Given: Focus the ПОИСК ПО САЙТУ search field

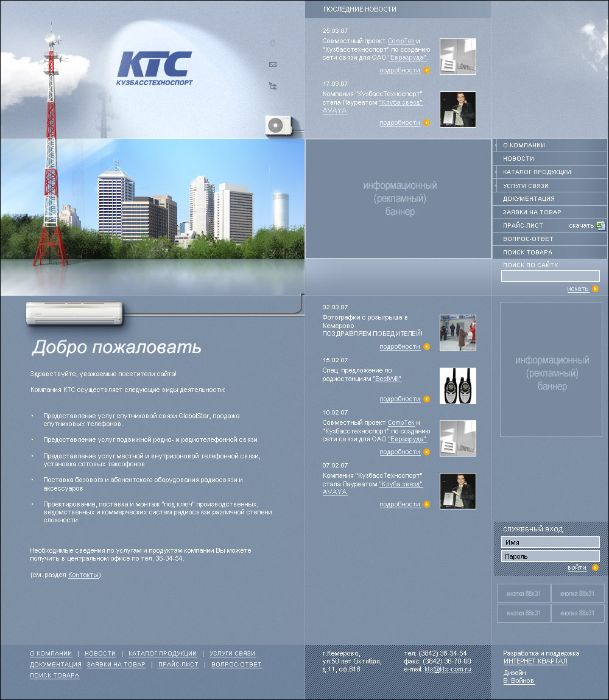Looking at the screenshot, I should coord(550,276).
